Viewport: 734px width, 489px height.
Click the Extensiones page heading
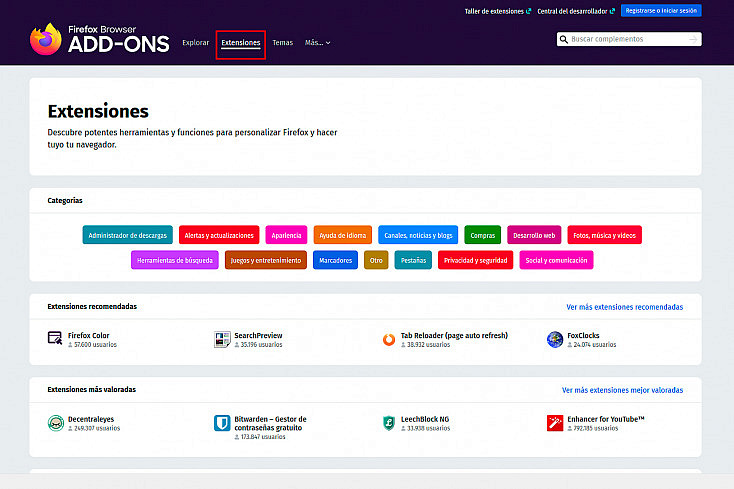tap(98, 111)
